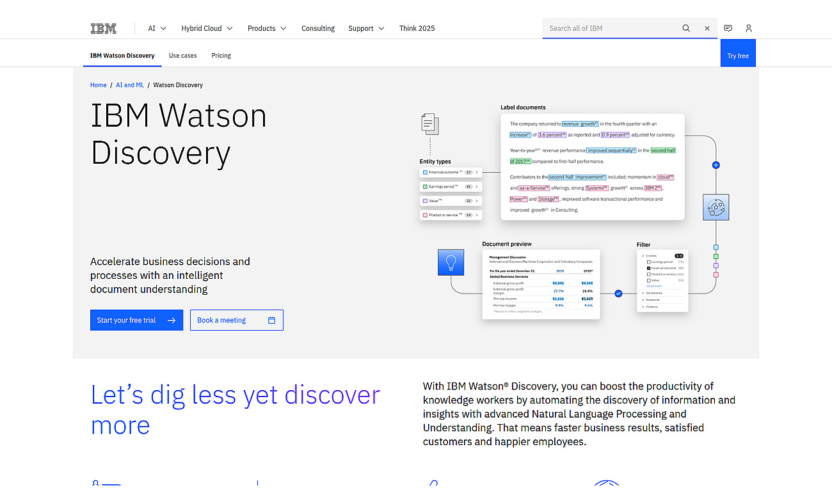Click the stacked documents icon in illustration
Viewport: 832px width, 504px height.
tap(430, 123)
